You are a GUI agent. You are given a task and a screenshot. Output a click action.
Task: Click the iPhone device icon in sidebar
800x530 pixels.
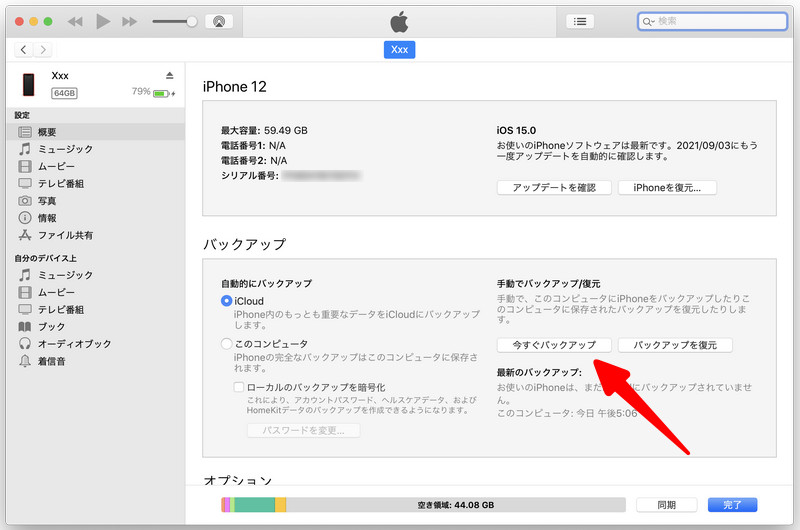pyautogui.click(x=29, y=84)
